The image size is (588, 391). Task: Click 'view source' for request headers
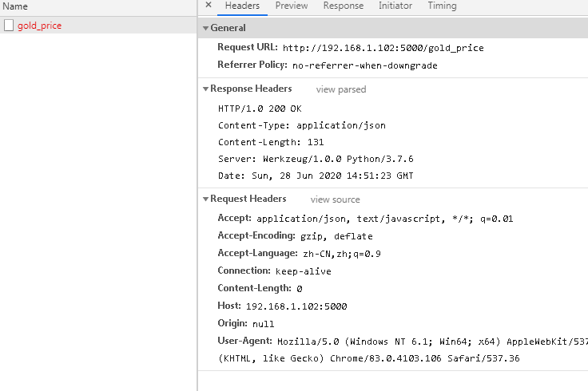coord(336,199)
